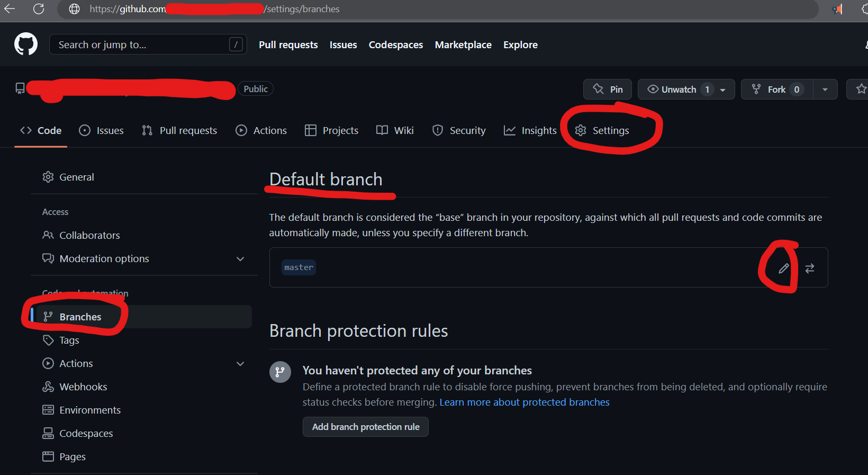The width and height of the screenshot is (868, 475).
Task: Switch to the Settings tab
Action: [602, 130]
